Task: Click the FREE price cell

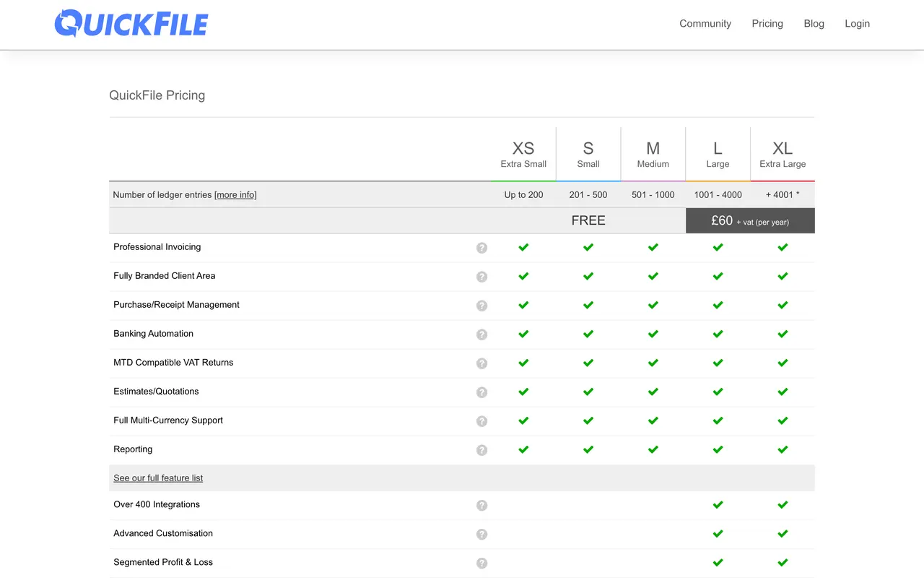Action: (x=588, y=220)
